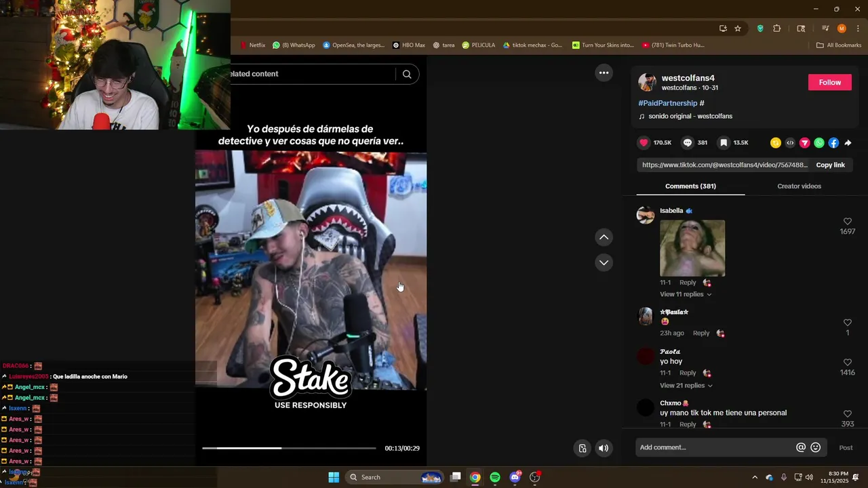This screenshot has width=868, height=488.
Task: Open PELICULA bookmark
Action: [x=478, y=45]
